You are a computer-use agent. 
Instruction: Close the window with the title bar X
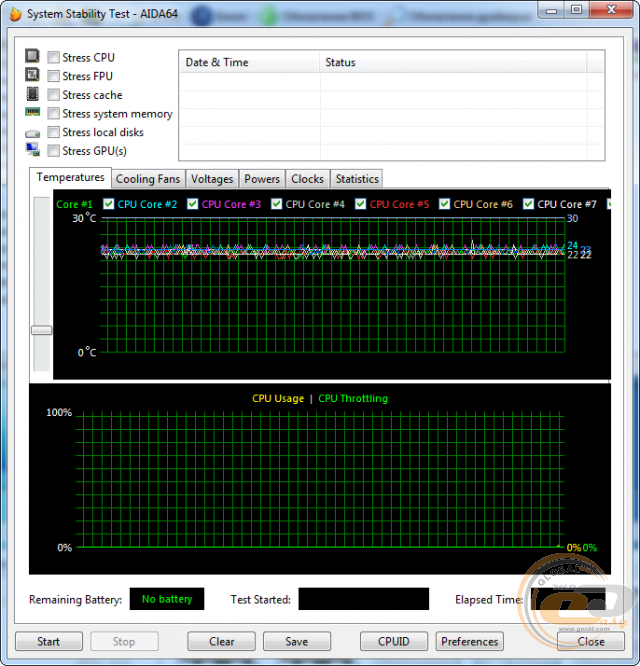tap(611, 10)
